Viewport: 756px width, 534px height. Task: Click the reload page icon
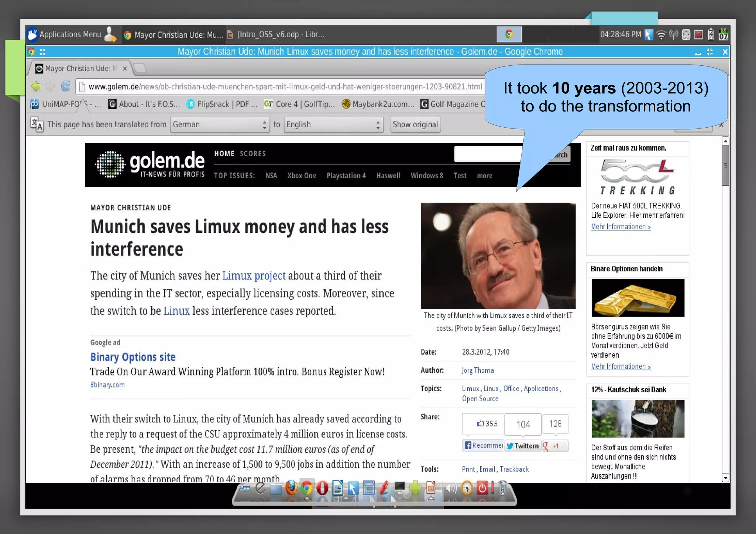click(x=66, y=86)
